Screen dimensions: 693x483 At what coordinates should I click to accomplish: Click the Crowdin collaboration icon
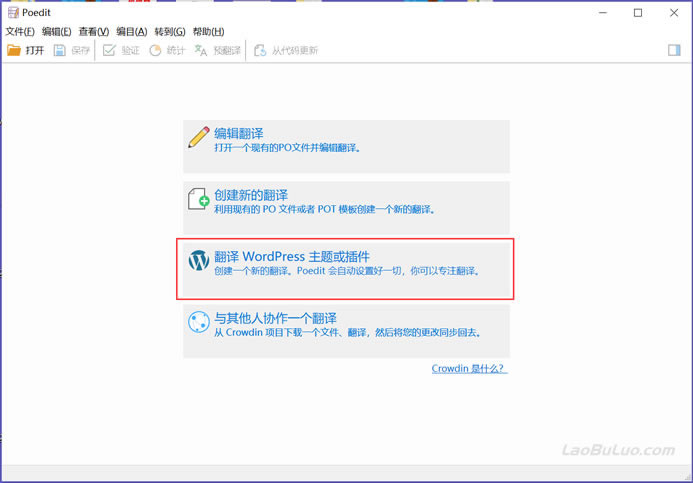coord(199,322)
